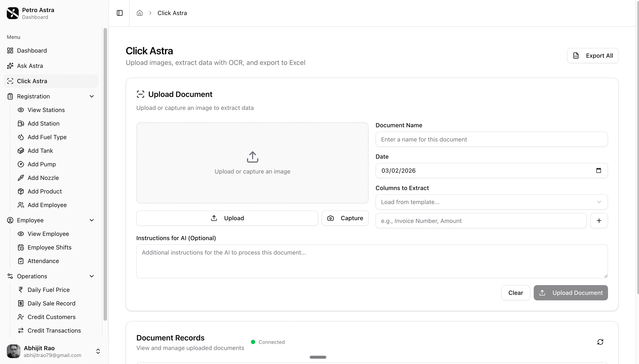Collapse the Registration section

point(91,96)
